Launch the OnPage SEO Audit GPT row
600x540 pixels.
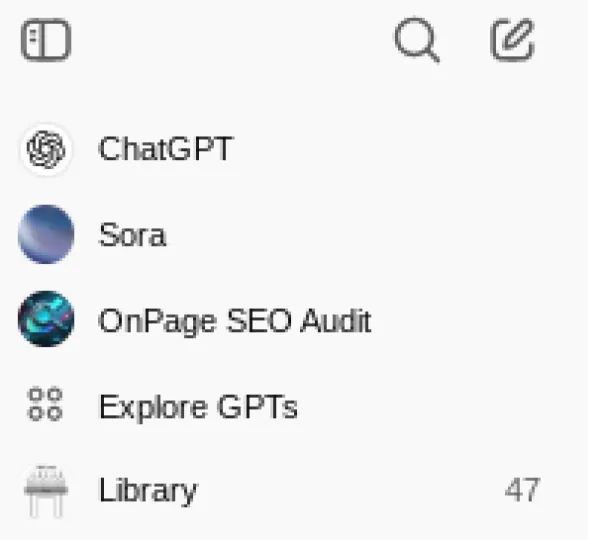(x=300, y=322)
